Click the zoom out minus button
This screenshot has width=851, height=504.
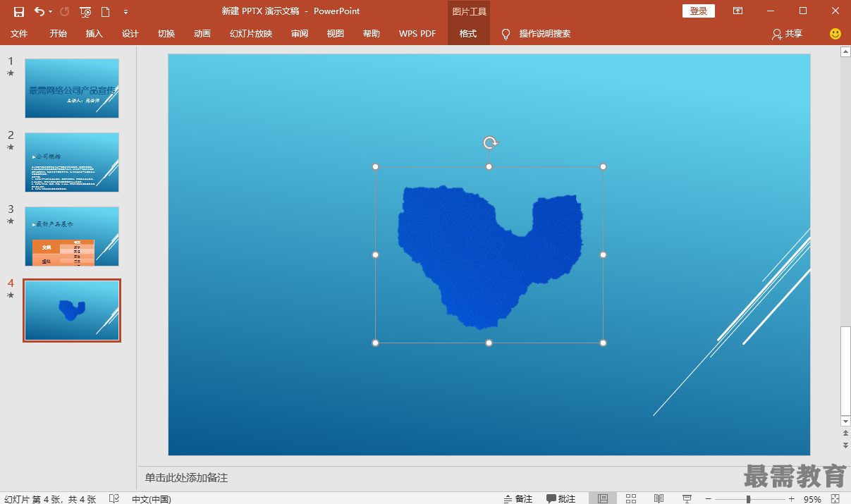tap(709, 498)
